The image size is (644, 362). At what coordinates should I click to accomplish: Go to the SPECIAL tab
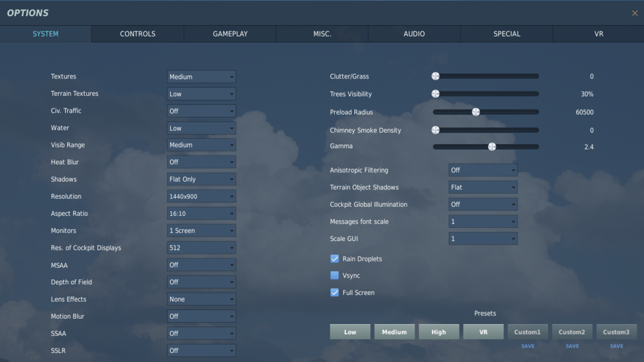(x=506, y=34)
